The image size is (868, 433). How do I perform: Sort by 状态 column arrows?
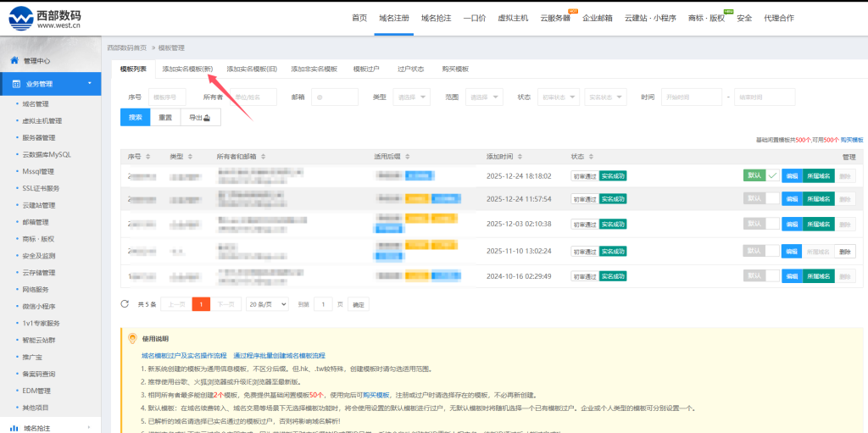tap(591, 157)
